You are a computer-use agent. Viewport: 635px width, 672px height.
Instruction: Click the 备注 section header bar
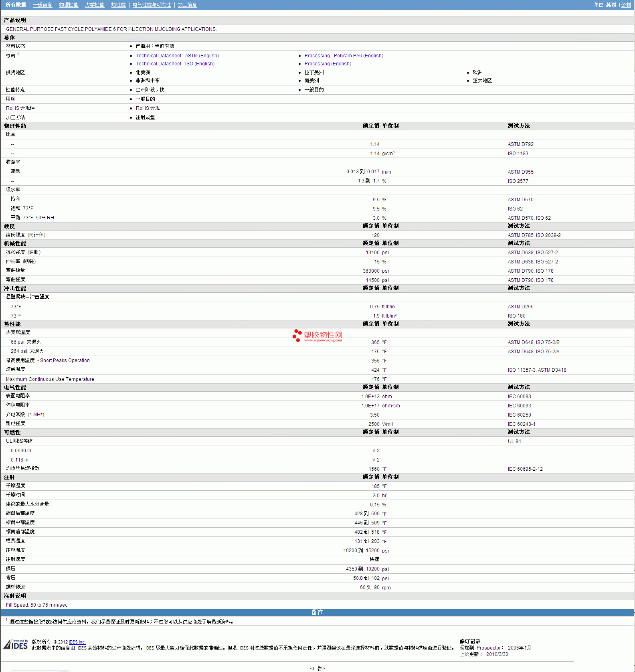point(317,612)
